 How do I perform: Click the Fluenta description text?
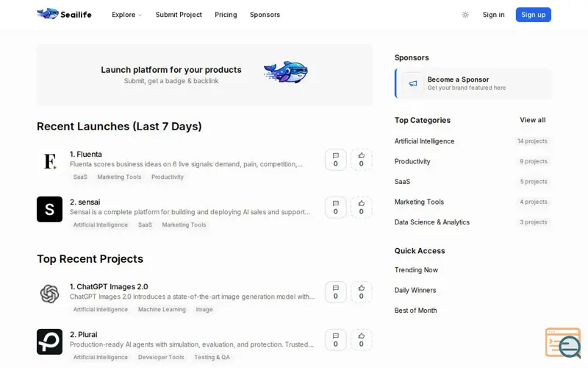[186, 164]
